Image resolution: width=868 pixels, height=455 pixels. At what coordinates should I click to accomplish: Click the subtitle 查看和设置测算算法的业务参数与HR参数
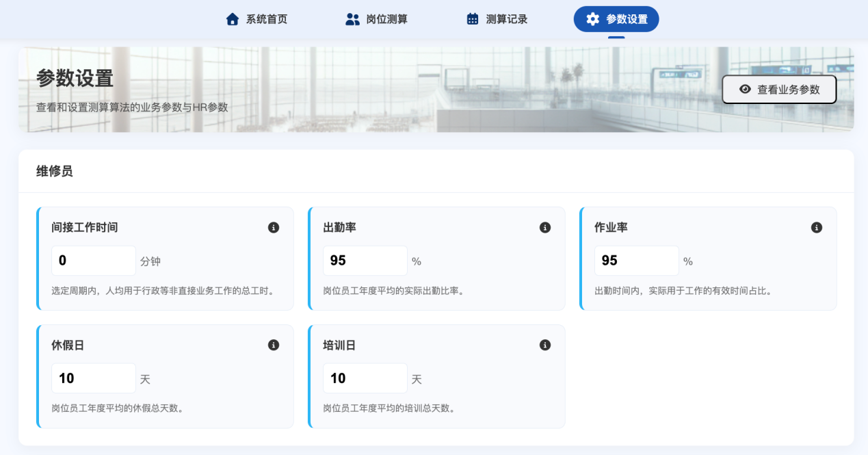point(132,107)
